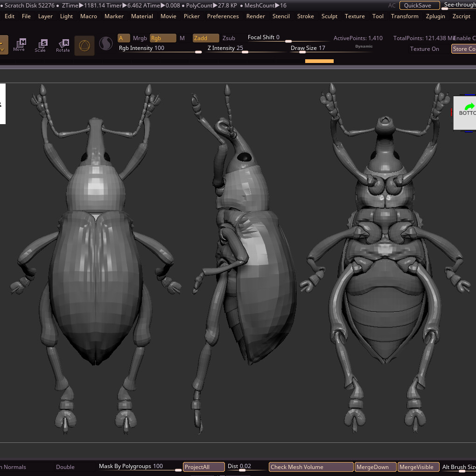Enable Zsub sculpt mode
476x476 pixels.
pyautogui.click(x=229, y=38)
